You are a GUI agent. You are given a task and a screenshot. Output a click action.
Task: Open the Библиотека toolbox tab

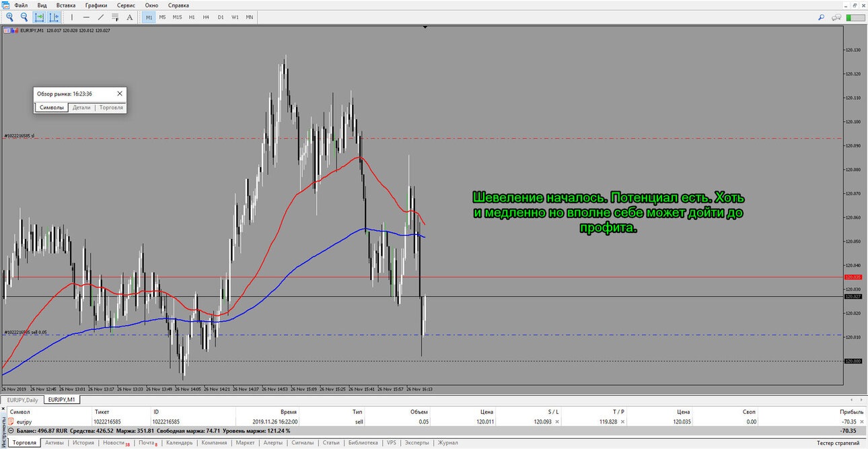pos(363,443)
